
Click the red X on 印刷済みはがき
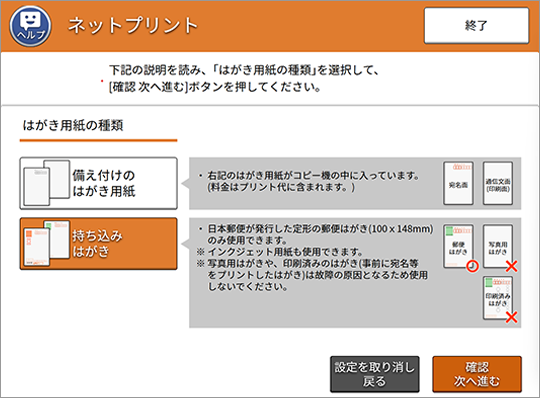511,317
